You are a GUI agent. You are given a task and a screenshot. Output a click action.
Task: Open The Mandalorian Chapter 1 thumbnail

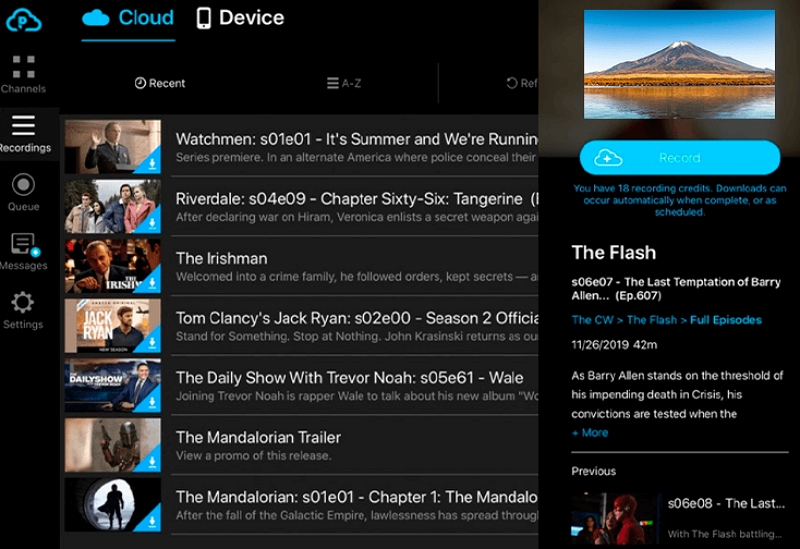113,505
